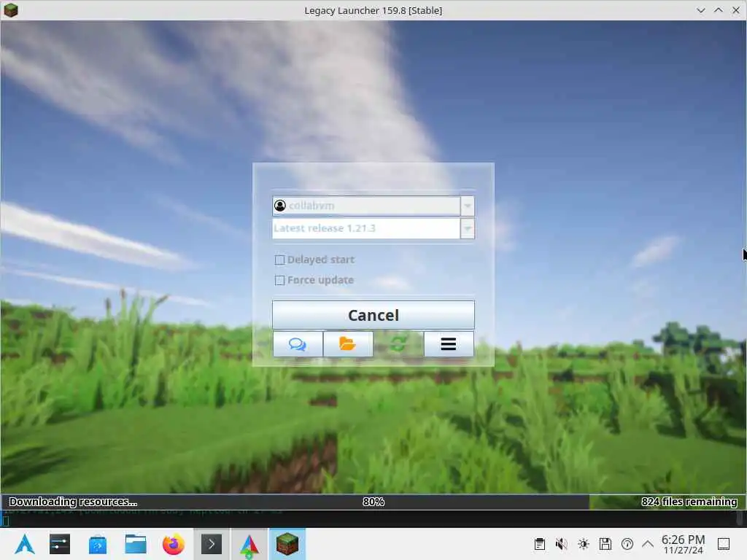This screenshot has height=560, width=747.
Task: Open the clock showing 6:26 PM
Action: coord(683,544)
